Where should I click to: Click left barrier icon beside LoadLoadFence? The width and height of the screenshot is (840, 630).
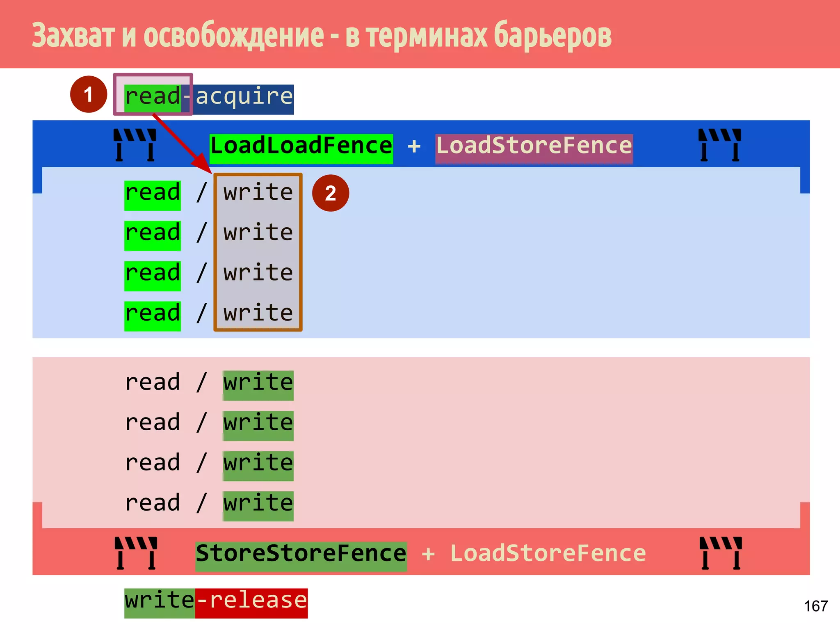tap(135, 145)
